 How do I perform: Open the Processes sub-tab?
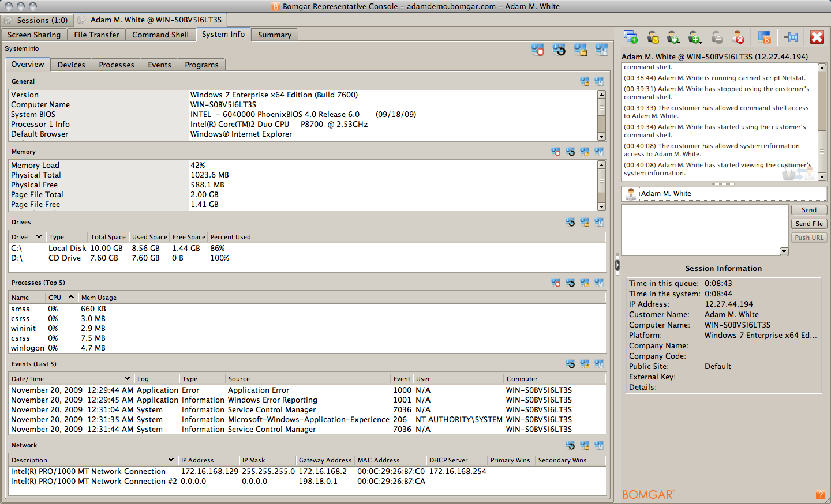(x=116, y=65)
